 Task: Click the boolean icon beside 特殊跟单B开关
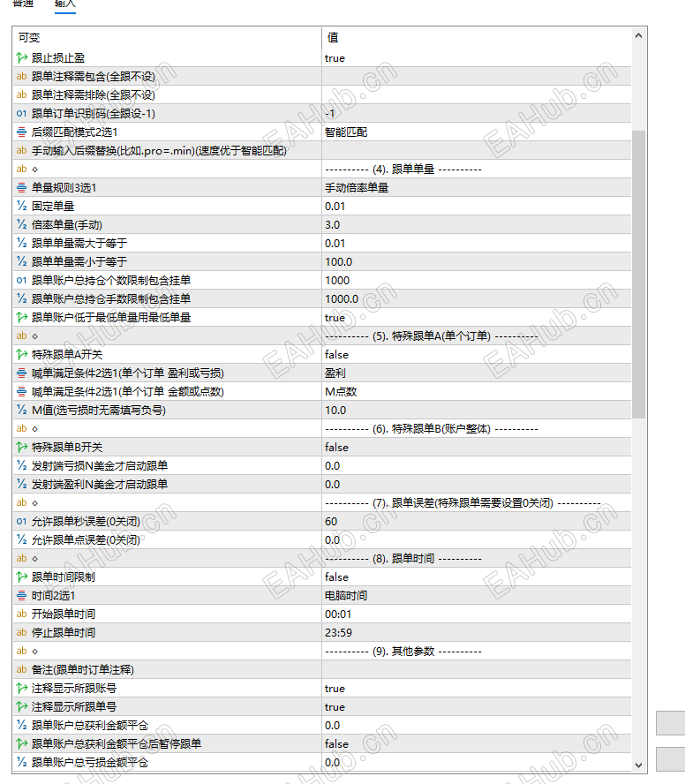pos(21,447)
